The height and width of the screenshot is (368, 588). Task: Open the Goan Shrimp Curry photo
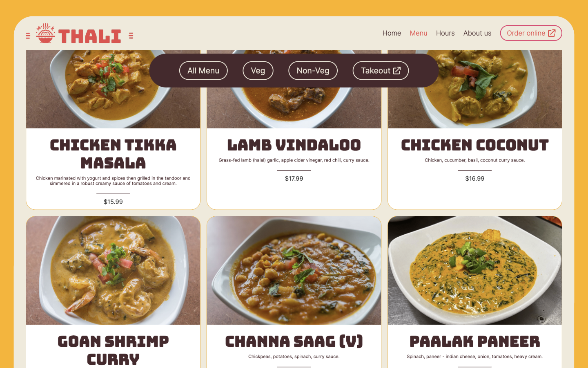click(x=113, y=270)
